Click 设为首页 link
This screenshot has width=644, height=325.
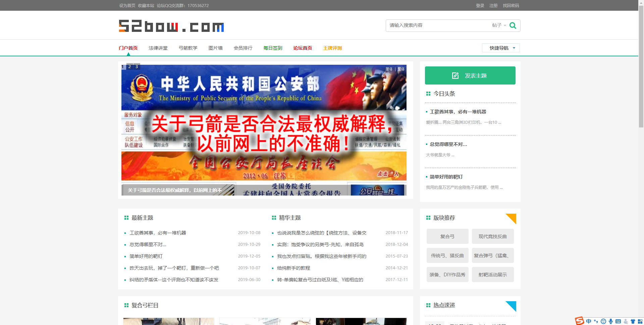click(x=127, y=5)
